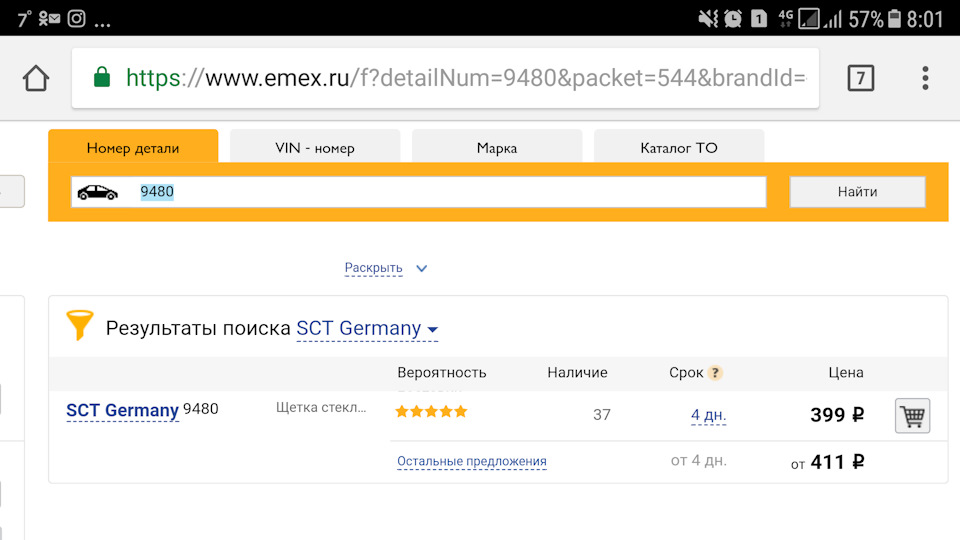Tap the Instagram notification icon in status bar
The width and height of the screenshot is (960, 540).
[76, 18]
